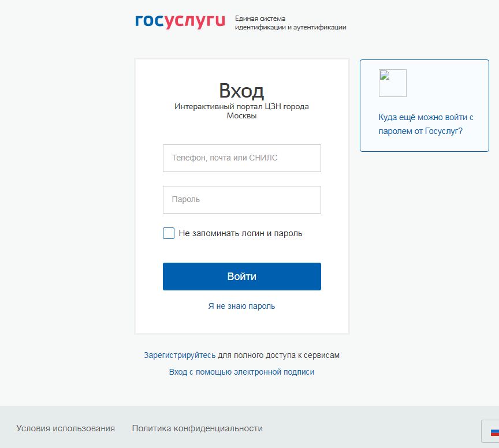Click Единая система идентификации и аутентификации text
The height and width of the screenshot is (448, 499).
tap(291, 23)
